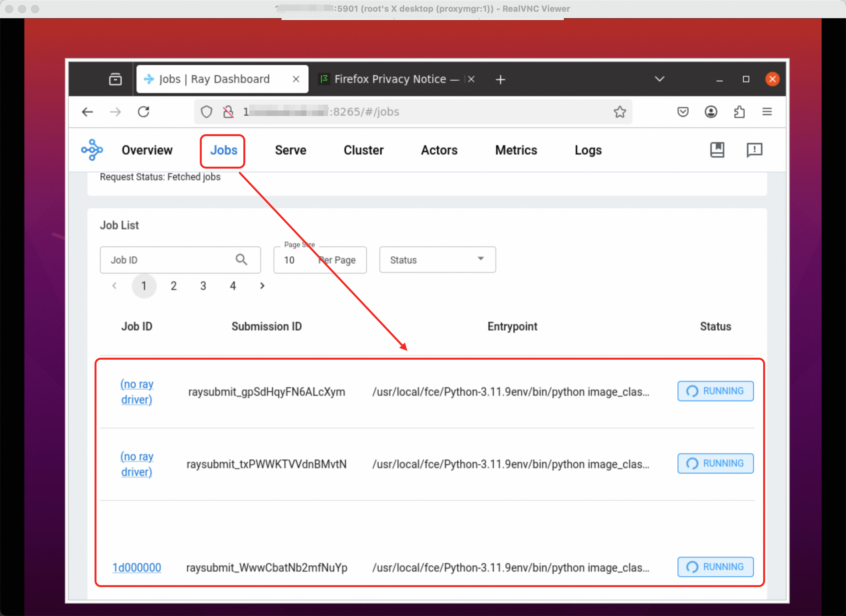Open Firefox hamburger application menu
Screen dimensions: 846x616
click(767, 112)
